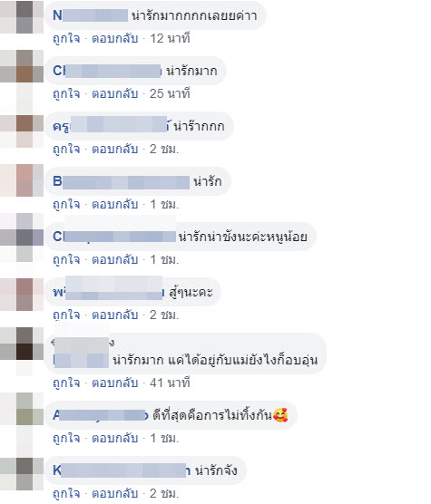The width and height of the screenshot is (431, 504).
Task: Reply to the สู้ๆนะคะ comment
Action: (115, 315)
